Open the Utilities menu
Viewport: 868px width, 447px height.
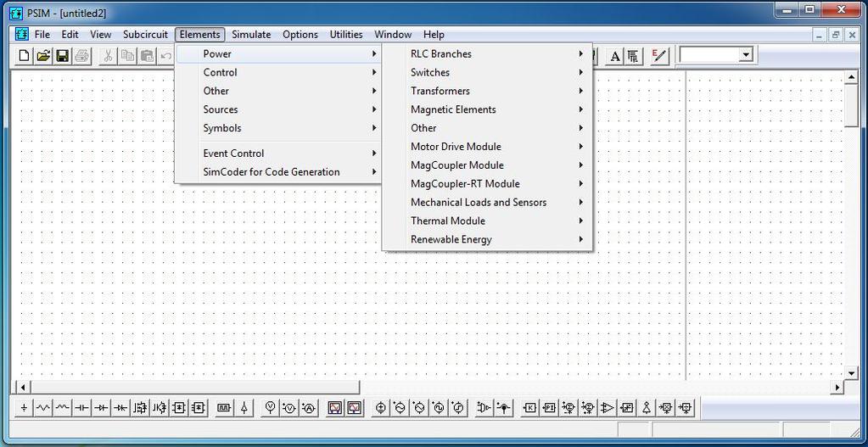[x=346, y=34]
